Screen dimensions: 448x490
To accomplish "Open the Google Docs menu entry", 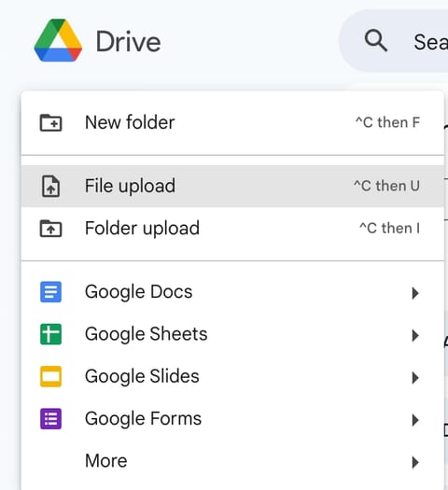I will pos(232,292).
